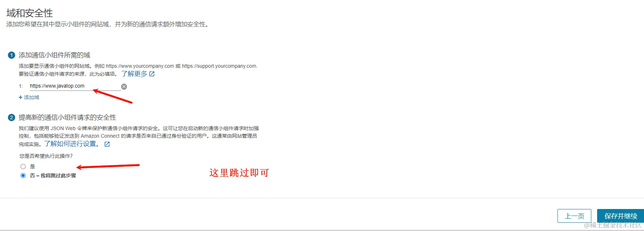Click the 是 label text
Image resolution: width=644 pixels, height=231 pixels.
click(32, 166)
